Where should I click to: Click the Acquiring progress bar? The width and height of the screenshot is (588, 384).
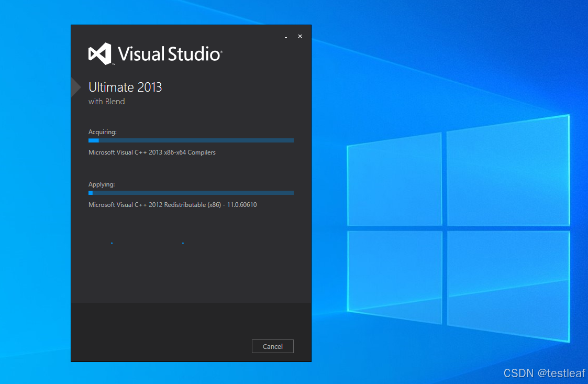point(191,140)
